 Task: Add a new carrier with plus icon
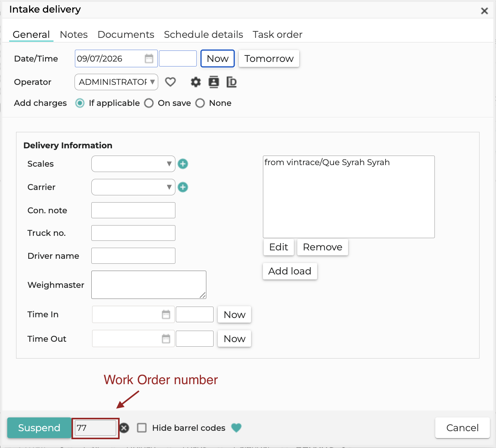[183, 187]
